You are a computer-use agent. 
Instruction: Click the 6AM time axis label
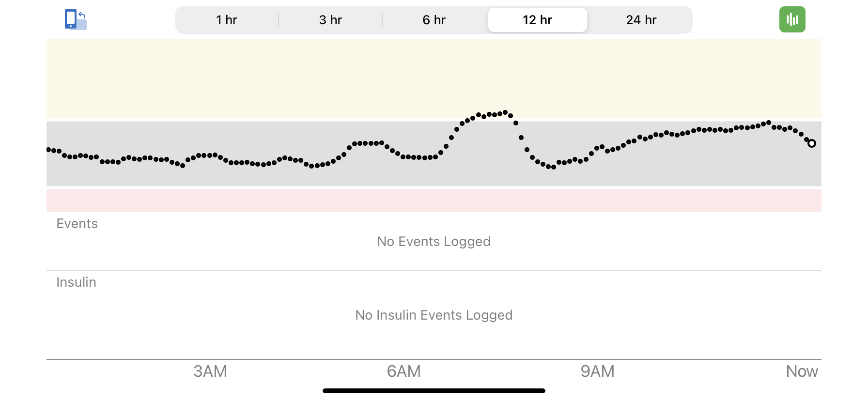(x=404, y=371)
